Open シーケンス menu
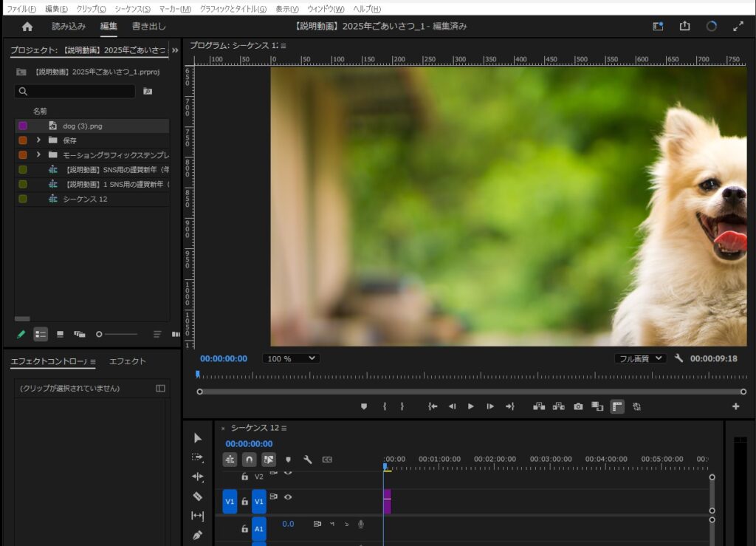This screenshot has width=756, height=546. coord(132,9)
